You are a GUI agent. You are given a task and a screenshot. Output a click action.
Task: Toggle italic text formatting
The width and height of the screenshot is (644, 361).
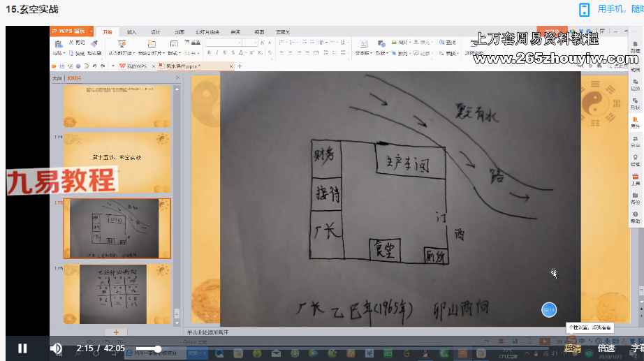[217, 53]
